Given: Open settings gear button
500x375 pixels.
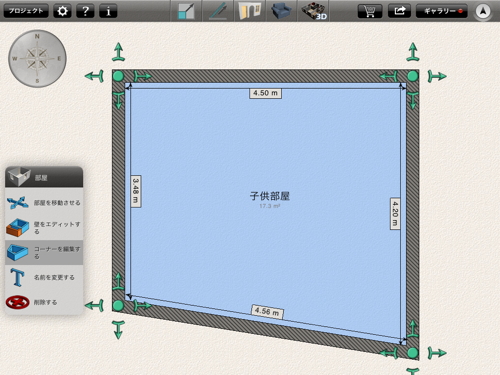Looking at the screenshot, I should pyautogui.click(x=62, y=11).
